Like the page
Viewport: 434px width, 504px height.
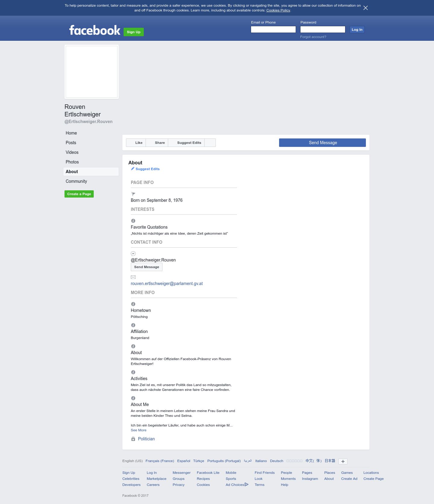[x=136, y=143]
